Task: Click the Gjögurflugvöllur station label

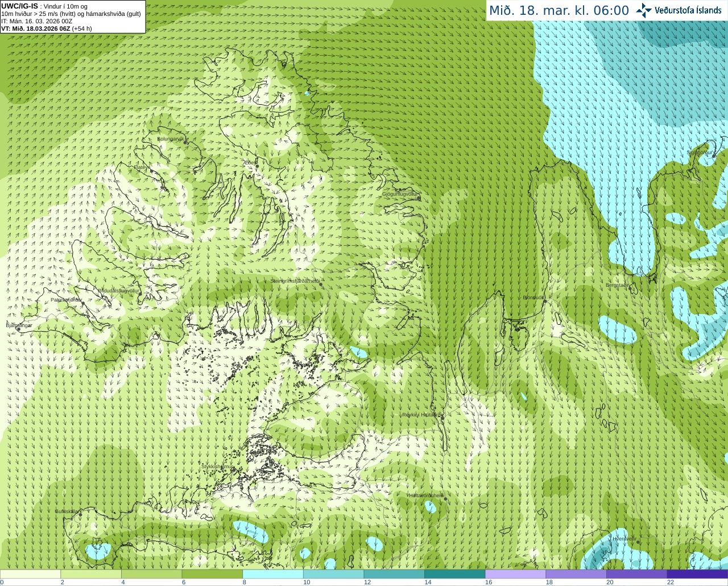Action: [400, 194]
